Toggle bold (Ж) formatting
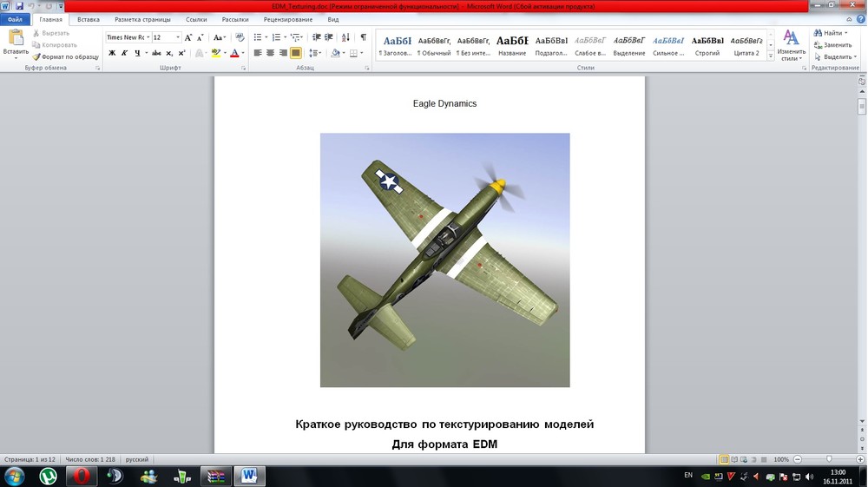Screen dimensions: 868x487 112,53
